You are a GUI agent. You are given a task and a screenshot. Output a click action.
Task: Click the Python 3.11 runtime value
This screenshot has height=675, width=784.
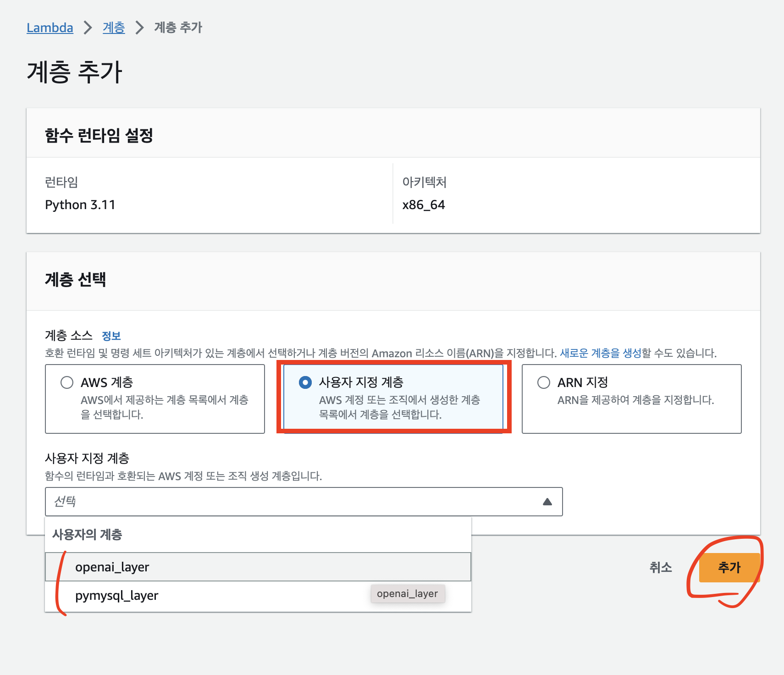pyautogui.click(x=80, y=205)
